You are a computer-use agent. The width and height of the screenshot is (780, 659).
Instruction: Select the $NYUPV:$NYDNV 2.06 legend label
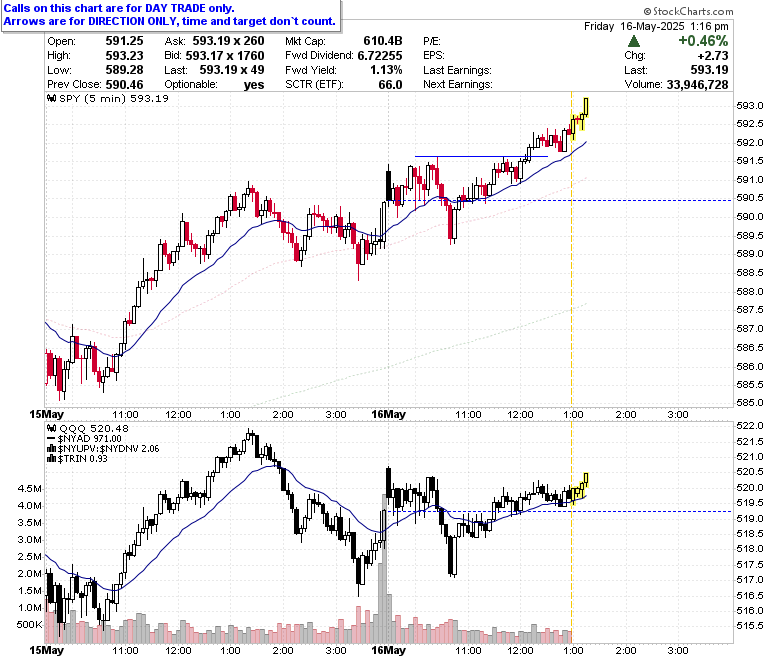[x=108, y=449]
